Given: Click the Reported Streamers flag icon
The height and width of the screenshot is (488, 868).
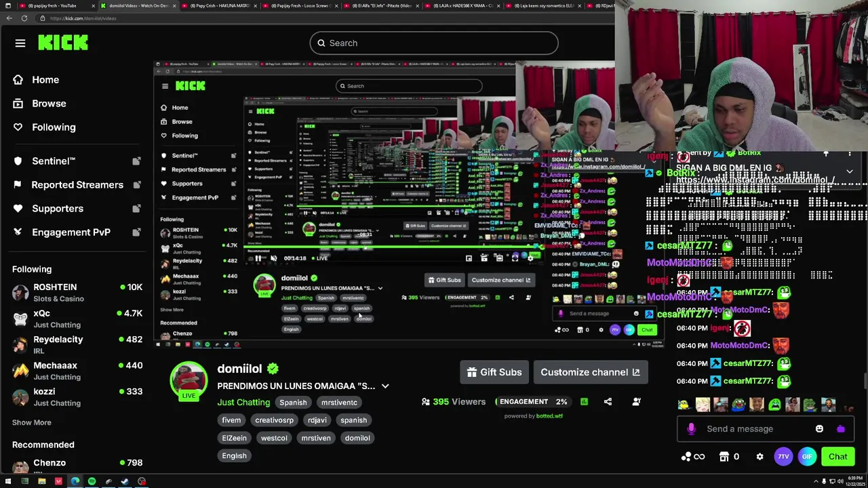Looking at the screenshot, I should tap(18, 184).
